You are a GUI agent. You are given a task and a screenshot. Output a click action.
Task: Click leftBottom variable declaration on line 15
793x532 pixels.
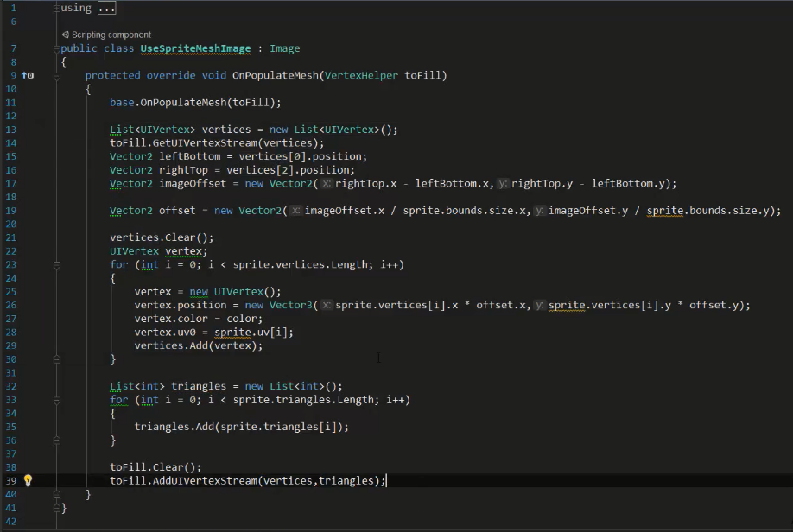click(190, 156)
